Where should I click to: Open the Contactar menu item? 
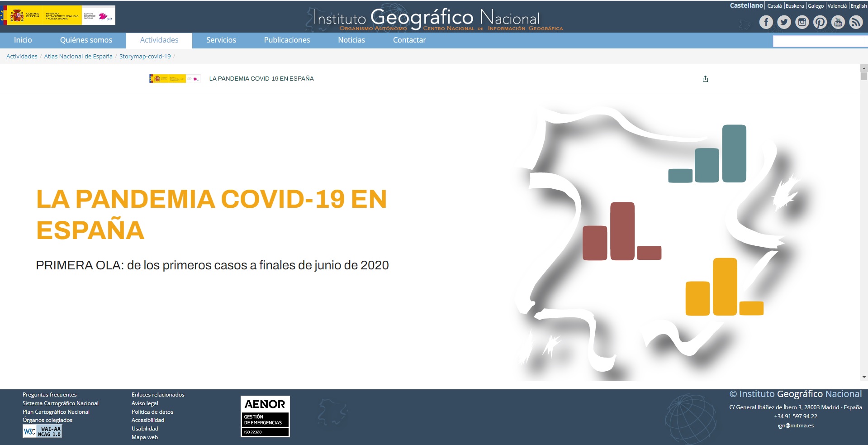click(409, 40)
